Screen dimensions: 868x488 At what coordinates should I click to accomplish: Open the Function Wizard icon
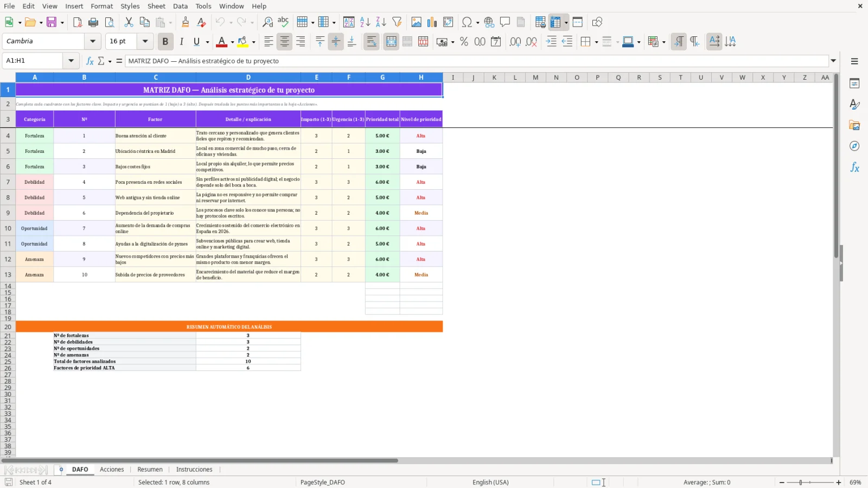(x=90, y=61)
